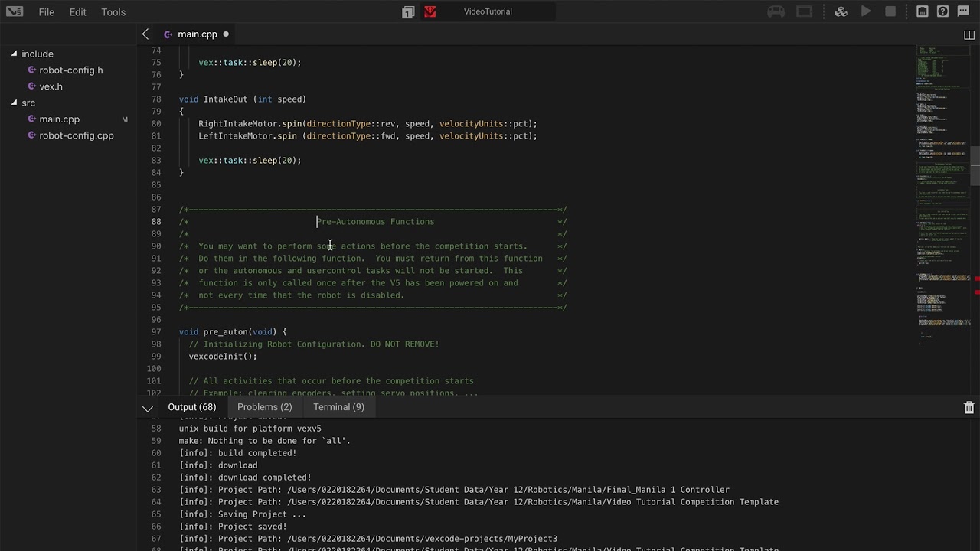Click the V5 brain status icon

(x=804, y=11)
